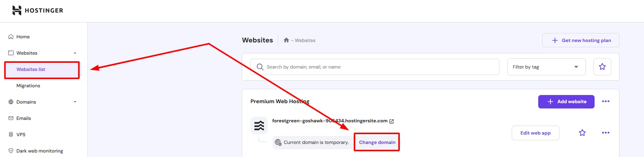Screen dimensions: 644x157
Task: Click the Add website button
Action: coord(566,102)
